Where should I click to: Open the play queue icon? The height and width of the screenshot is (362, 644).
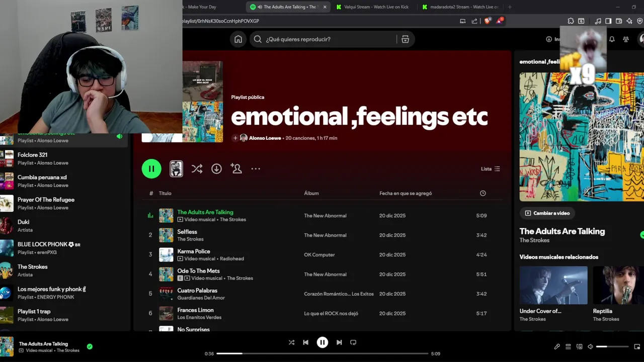568,347
